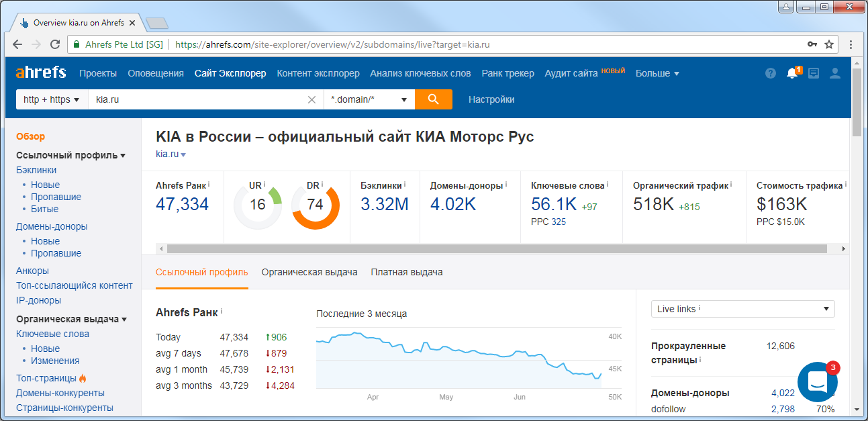Open the Chrome three-dot menu
Image resolution: width=868 pixels, height=421 pixels.
pos(851,44)
